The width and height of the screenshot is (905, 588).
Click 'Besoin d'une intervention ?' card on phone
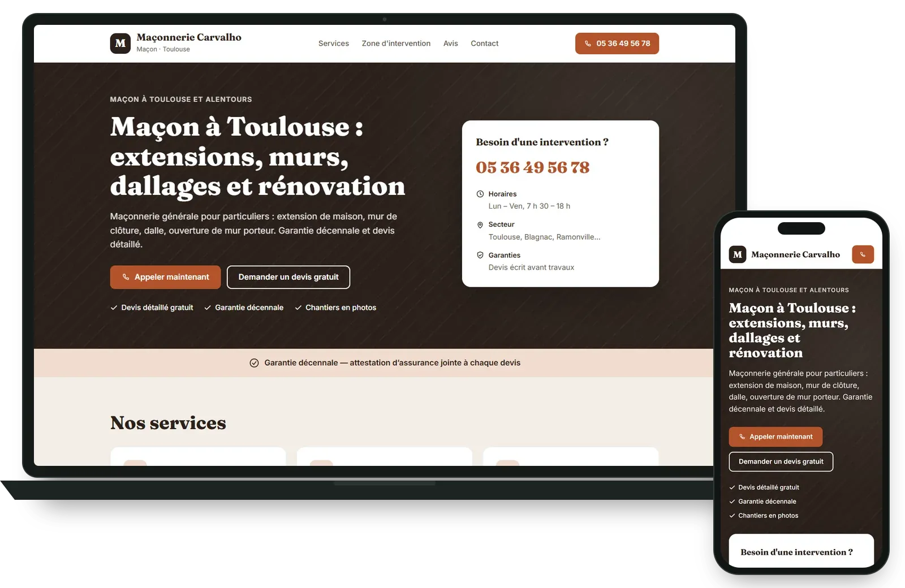[801, 551]
